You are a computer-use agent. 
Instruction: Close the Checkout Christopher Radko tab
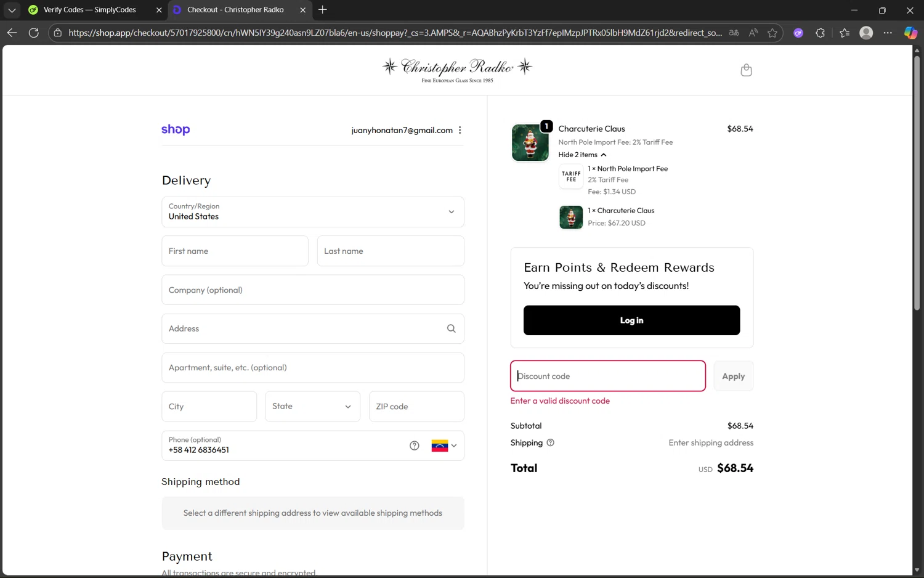[x=302, y=10]
